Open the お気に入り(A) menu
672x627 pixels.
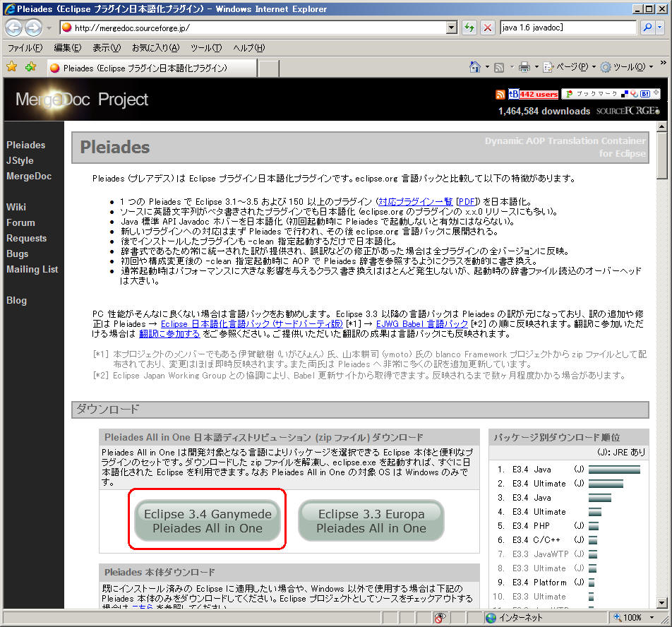(155, 47)
